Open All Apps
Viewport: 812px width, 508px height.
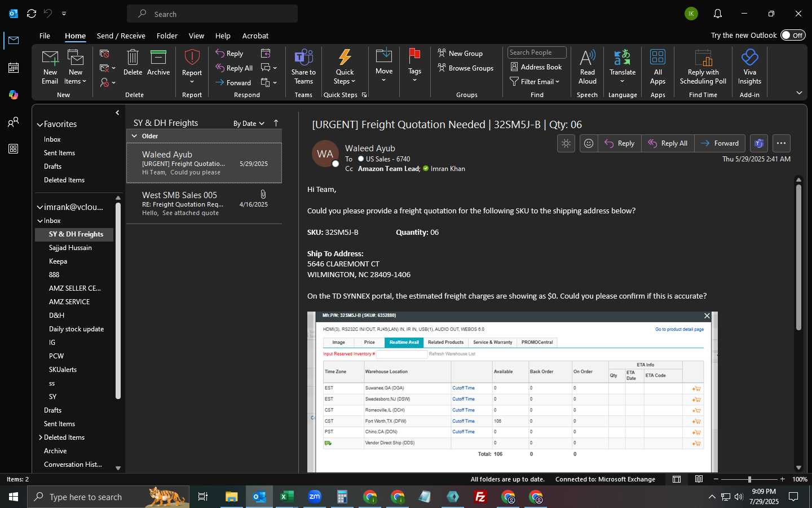(657, 67)
